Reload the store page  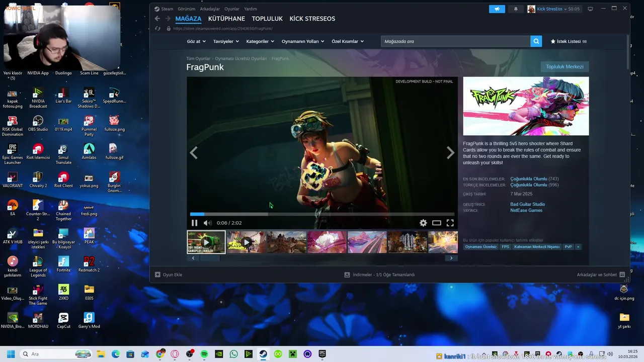(x=158, y=29)
